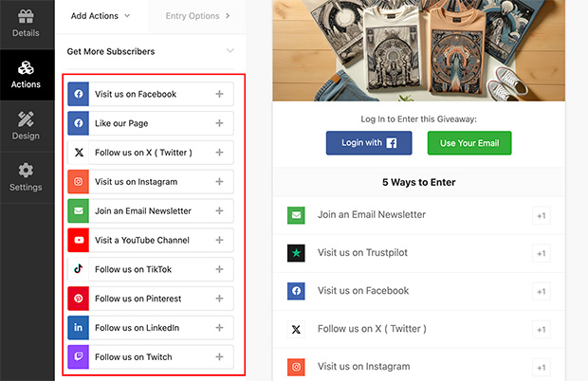Click the envelope icon in the giveaway preview
The image size is (588, 381).
(296, 215)
